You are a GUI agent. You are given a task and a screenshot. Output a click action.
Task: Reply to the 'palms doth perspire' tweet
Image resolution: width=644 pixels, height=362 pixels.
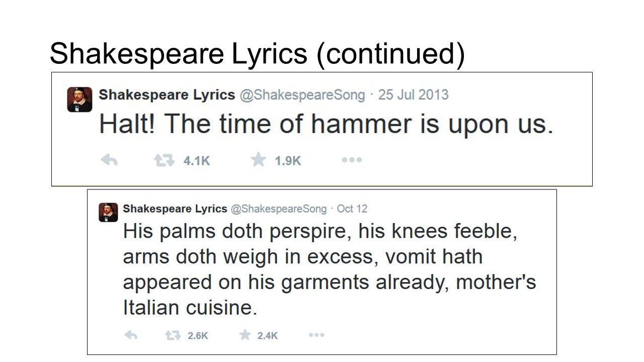(131, 335)
